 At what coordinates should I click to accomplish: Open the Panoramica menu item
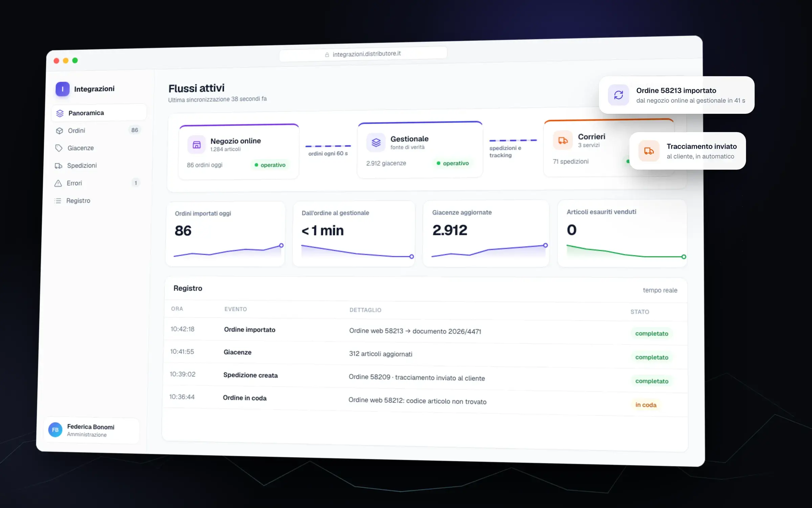click(99, 113)
